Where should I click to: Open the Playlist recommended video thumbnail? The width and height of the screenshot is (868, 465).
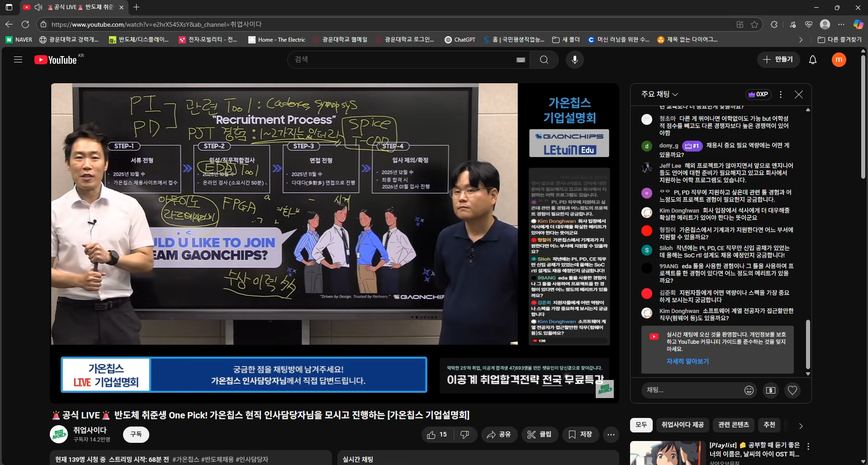click(x=668, y=453)
